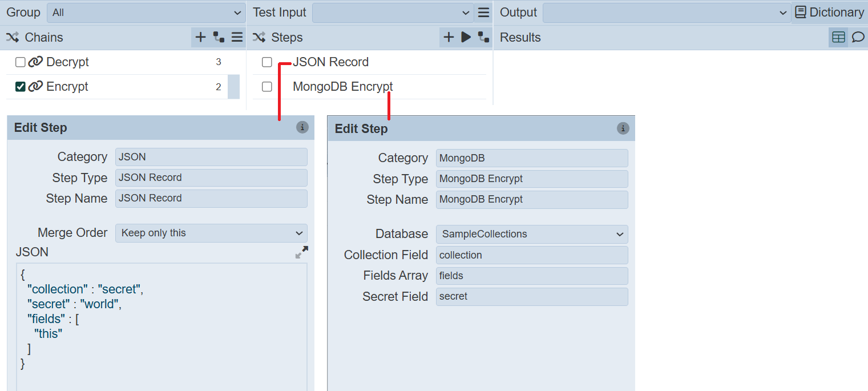Image resolution: width=868 pixels, height=391 pixels.
Task: Open the Dictionary button
Action: click(829, 13)
